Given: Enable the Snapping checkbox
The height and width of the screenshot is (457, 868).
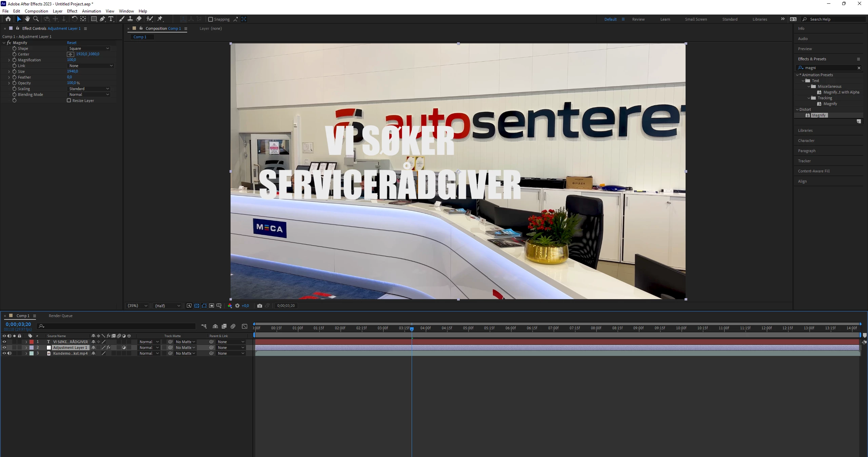Looking at the screenshot, I should (x=211, y=19).
